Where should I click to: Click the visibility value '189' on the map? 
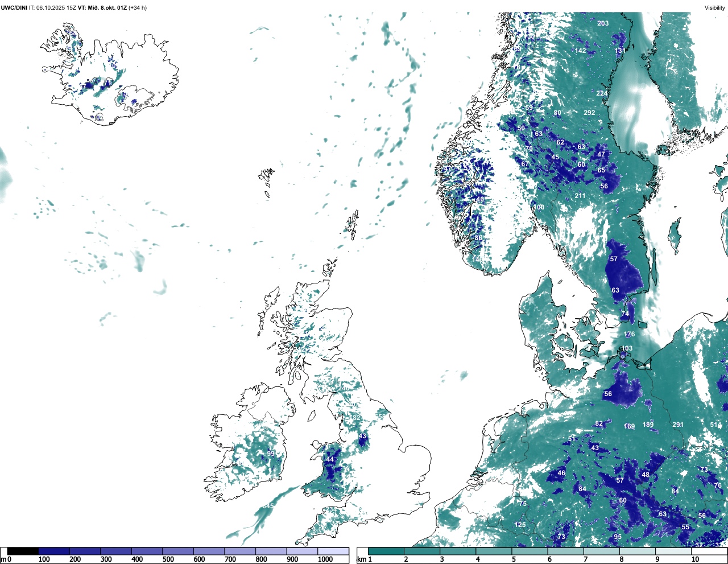point(648,424)
